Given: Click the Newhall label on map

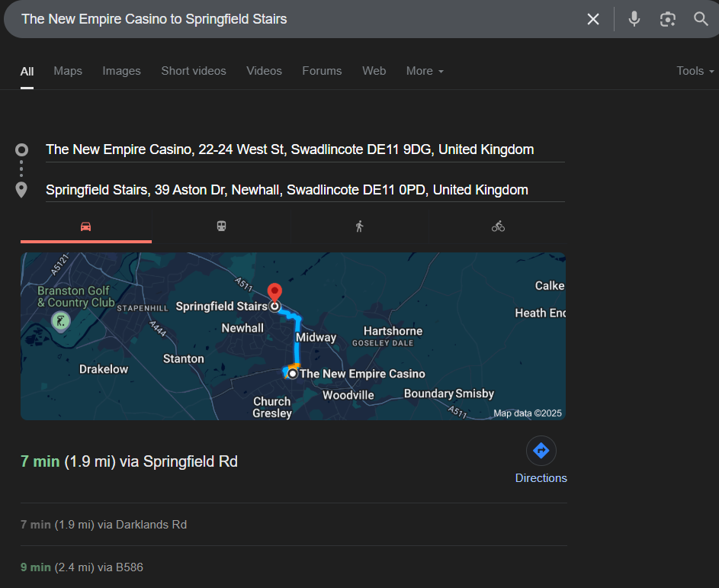Looking at the screenshot, I should coord(242,329).
